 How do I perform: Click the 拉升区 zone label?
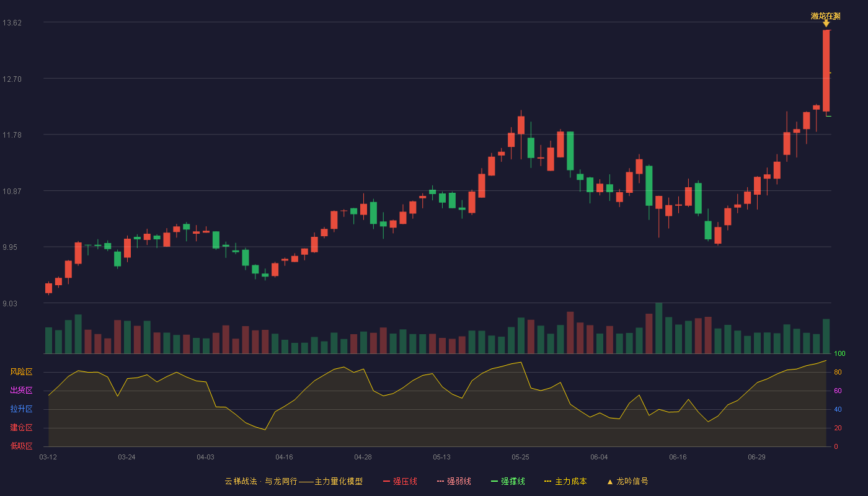click(x=21, y=409)
